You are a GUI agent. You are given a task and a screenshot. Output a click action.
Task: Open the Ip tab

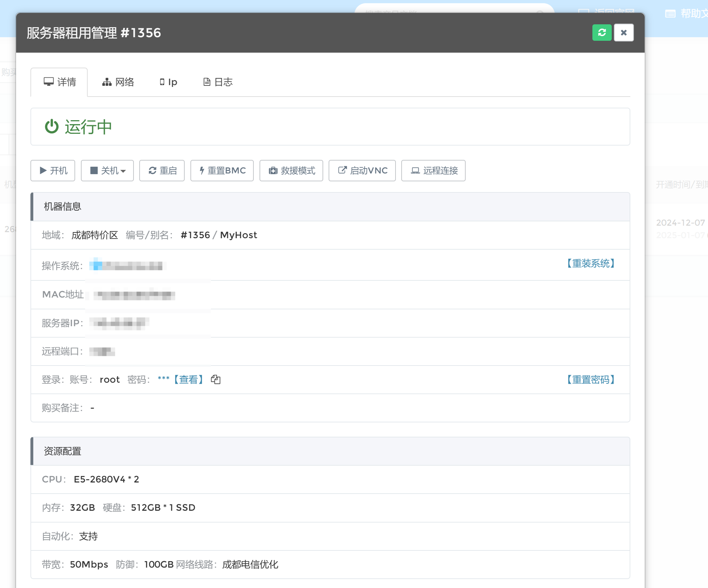[x=168, y=82]
